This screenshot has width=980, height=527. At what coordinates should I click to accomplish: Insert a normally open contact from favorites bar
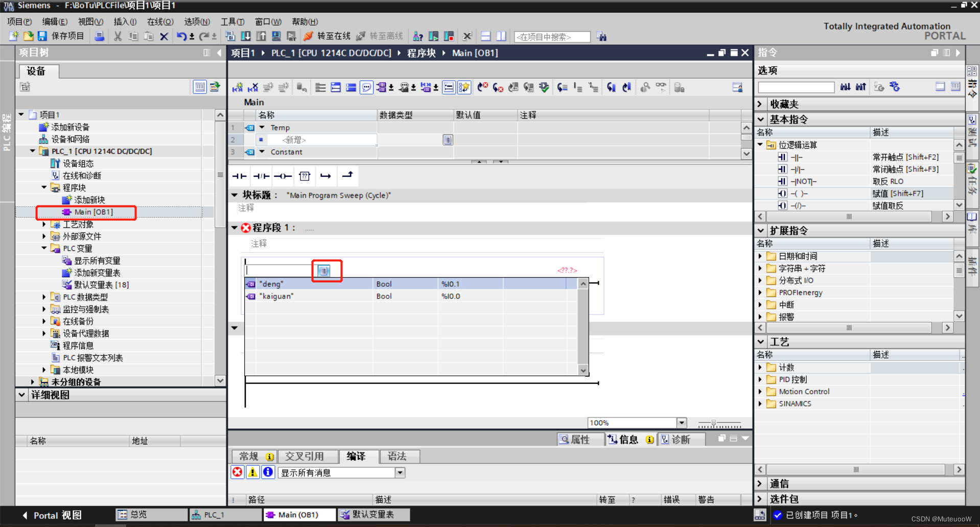239,176
